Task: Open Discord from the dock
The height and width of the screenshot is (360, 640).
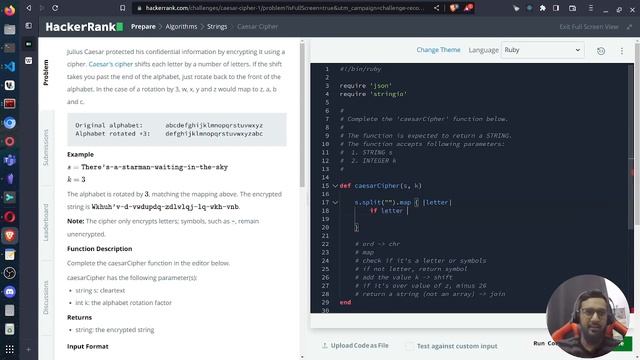Action: [9, 291]
